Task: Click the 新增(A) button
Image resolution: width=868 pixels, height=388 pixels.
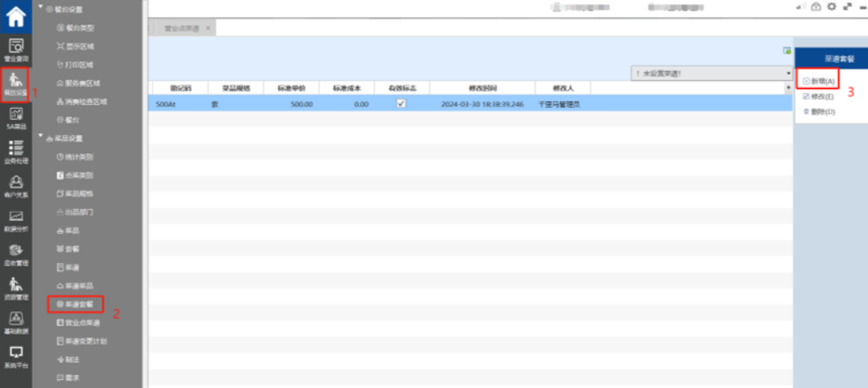Action: point(819,81)
